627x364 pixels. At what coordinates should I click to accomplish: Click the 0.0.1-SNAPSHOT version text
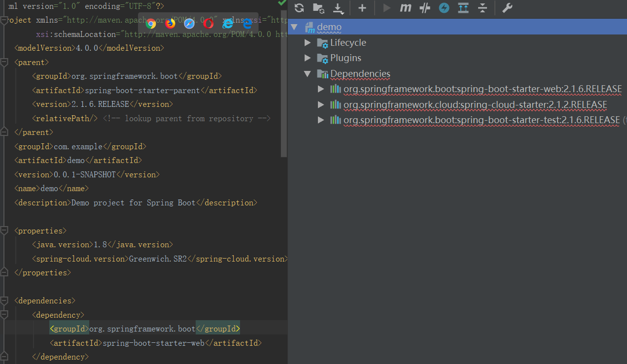[x=85, y=175]
